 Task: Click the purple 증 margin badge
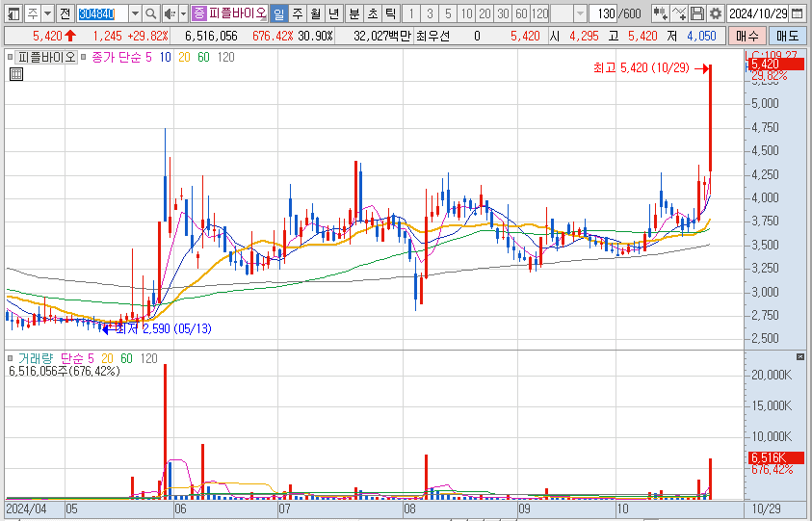pyautogui.click(x=198, y=13)
